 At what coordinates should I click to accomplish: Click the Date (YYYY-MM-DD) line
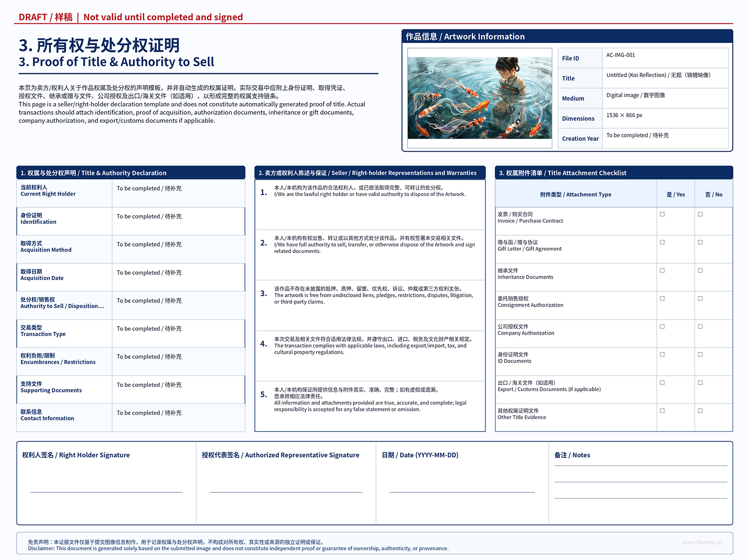tap(462, 492)
